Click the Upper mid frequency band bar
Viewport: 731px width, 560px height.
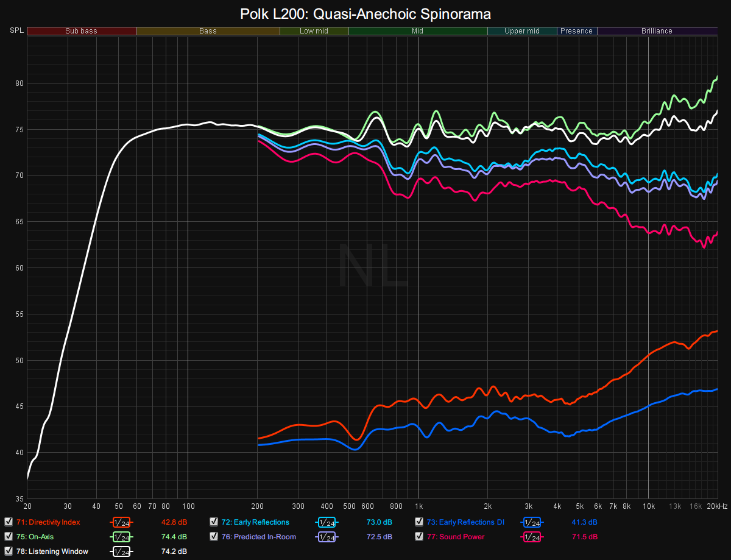(522, 31)
